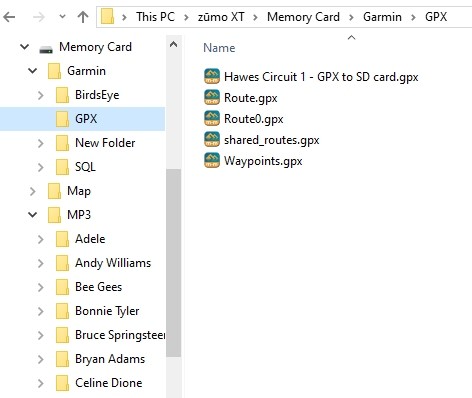Screen dimensions: 472x398
Task: Click the Bryan Adams folder icon
Action: coord(62,359)
